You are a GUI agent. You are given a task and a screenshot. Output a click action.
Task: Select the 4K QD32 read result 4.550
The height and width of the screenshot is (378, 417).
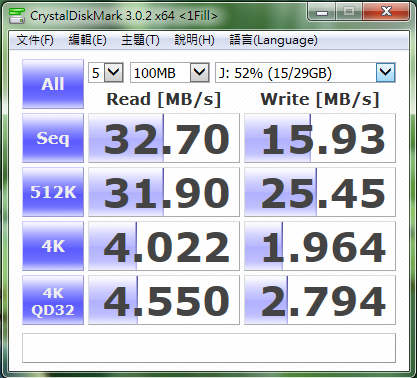click(x=164, y=300)
